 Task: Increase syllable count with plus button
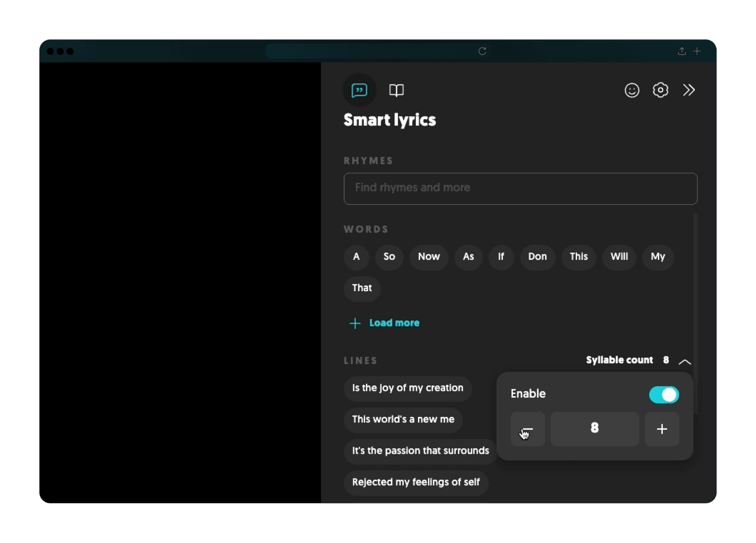click(661, 429)
